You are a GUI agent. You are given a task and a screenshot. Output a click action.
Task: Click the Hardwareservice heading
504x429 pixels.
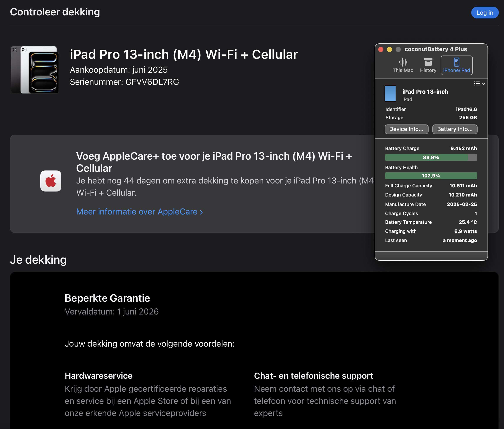(x=98, y=376)
